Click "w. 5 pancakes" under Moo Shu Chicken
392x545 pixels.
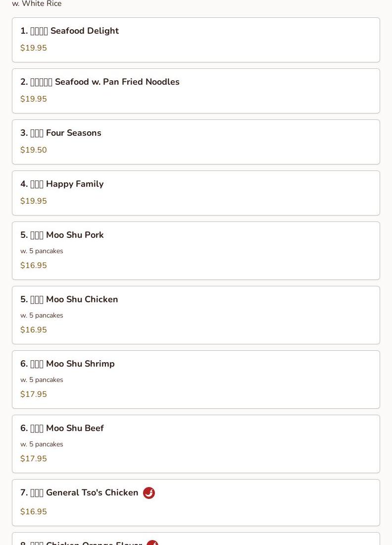(x=42, y=315)
